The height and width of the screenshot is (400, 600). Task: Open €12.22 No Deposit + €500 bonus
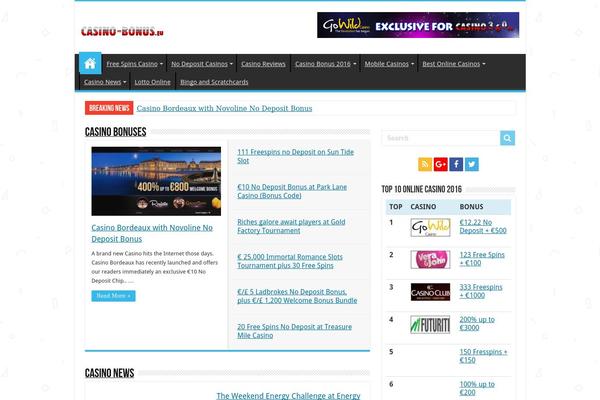point(483,227)
